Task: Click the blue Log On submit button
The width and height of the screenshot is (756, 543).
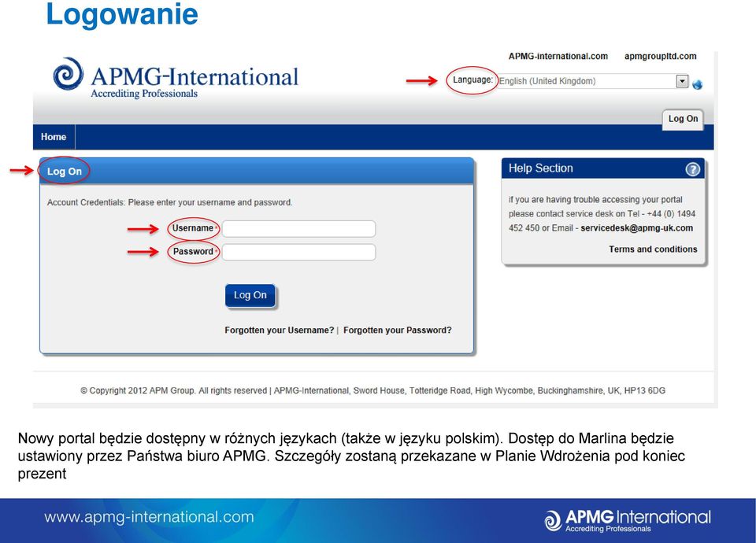Action: pos(250,295)
